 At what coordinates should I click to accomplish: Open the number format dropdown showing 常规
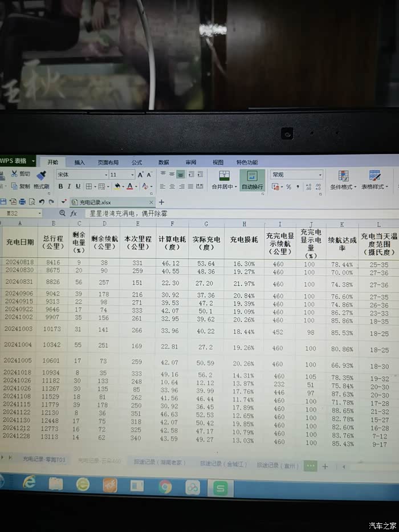point(296,174)
